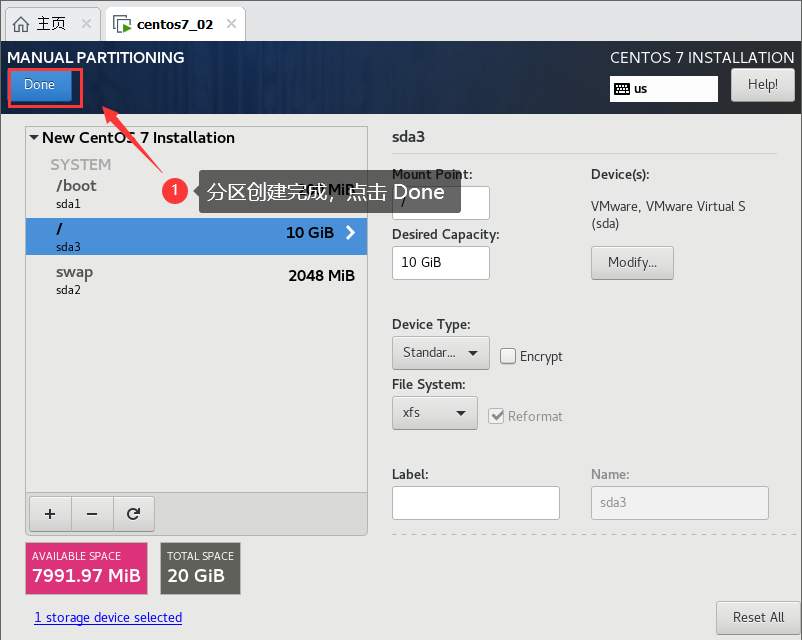Click the Reset All button
This screenshot has height=640, width=802.
point(758,617)
